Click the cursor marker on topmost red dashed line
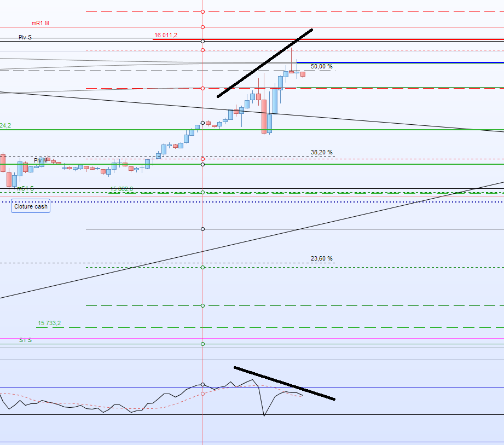 point(202,11)
